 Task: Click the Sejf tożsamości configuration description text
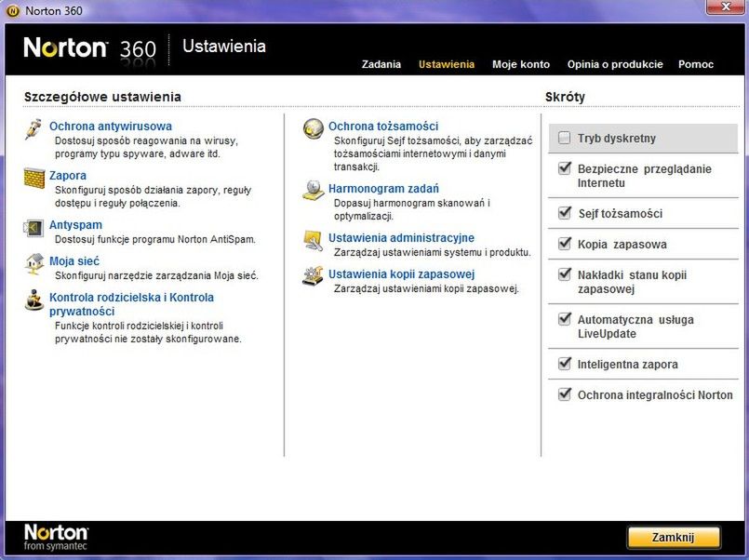coord(433,153)
